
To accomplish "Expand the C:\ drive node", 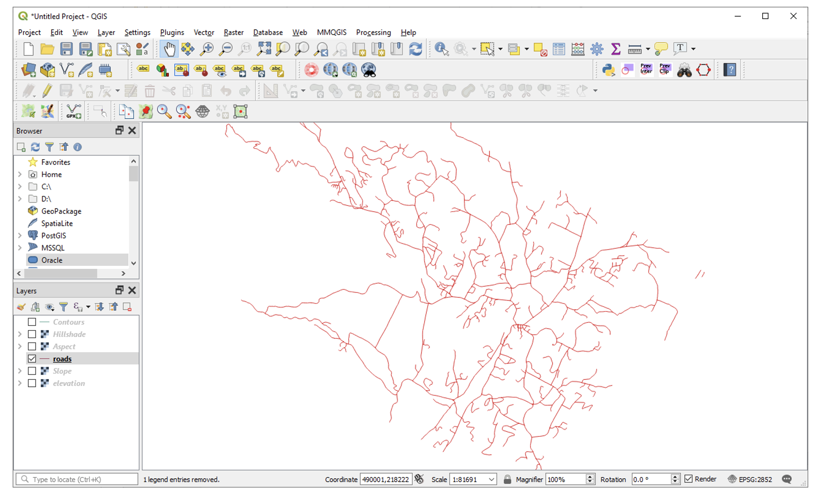I will click(20, 187).
